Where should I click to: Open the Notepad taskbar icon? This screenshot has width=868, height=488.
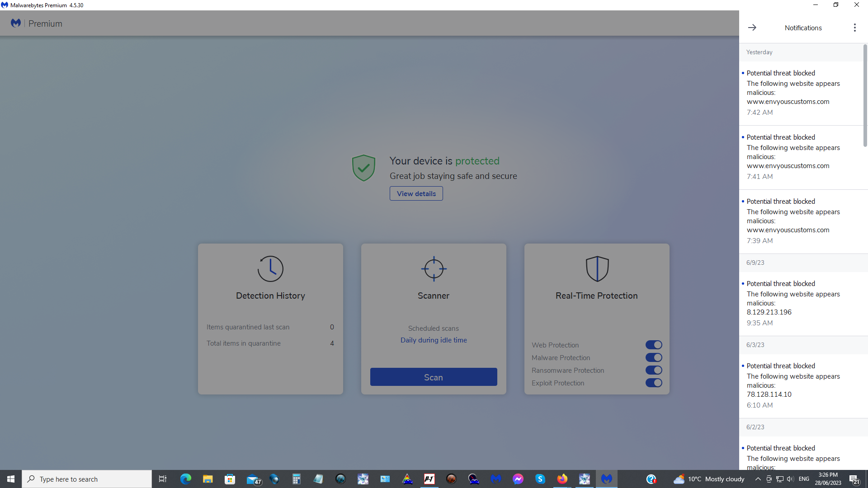(x=318, y=479)
